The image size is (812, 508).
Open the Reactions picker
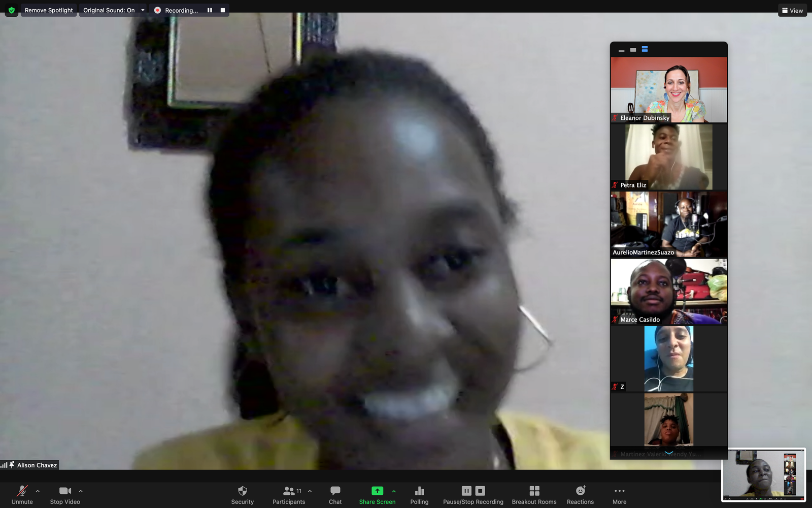pyautogui.click(x=580, y=495)
